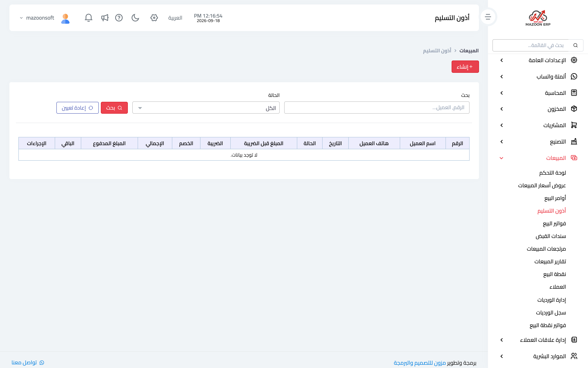
Task: Expand الموارد البشرية menu chevron
Action: [x=502, y=356]
